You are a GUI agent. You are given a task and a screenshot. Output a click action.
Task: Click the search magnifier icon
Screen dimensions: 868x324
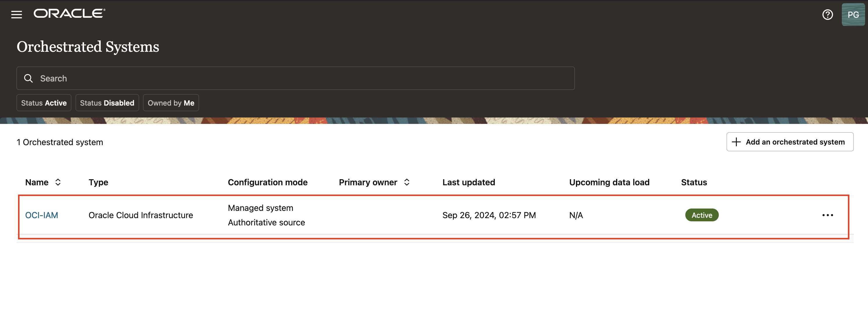pyautogui.click(x=29, y=79)
